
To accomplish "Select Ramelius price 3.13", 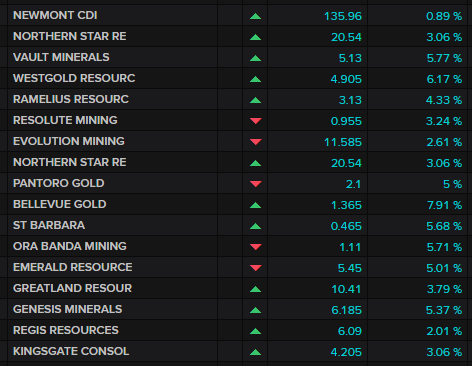I will point(350,100).
